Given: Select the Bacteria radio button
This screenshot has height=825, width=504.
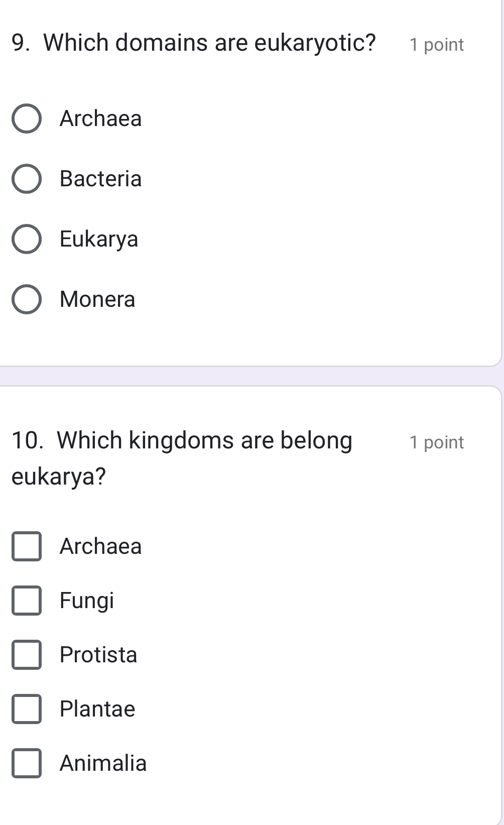Looking at the screenshot, I should tap(27, 179).
